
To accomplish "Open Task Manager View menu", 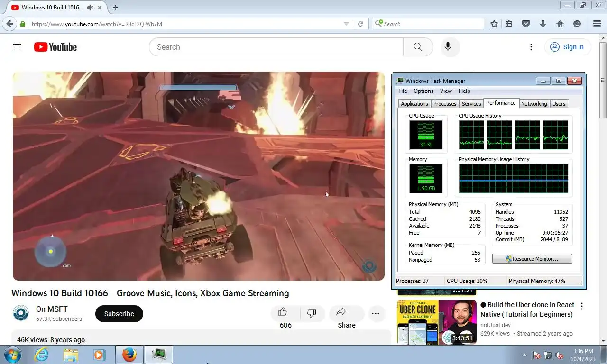I will (x=446, y=91).
